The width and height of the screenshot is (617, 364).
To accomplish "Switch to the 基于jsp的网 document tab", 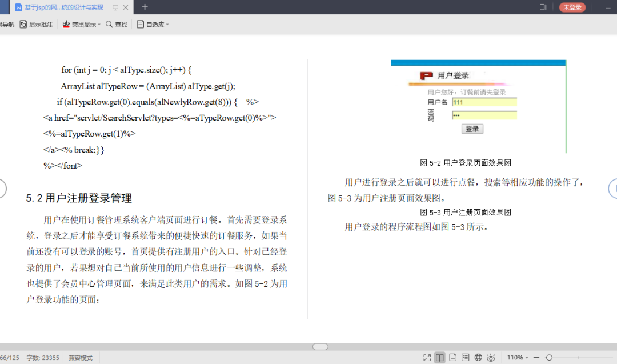I will [x=64, y=7].
